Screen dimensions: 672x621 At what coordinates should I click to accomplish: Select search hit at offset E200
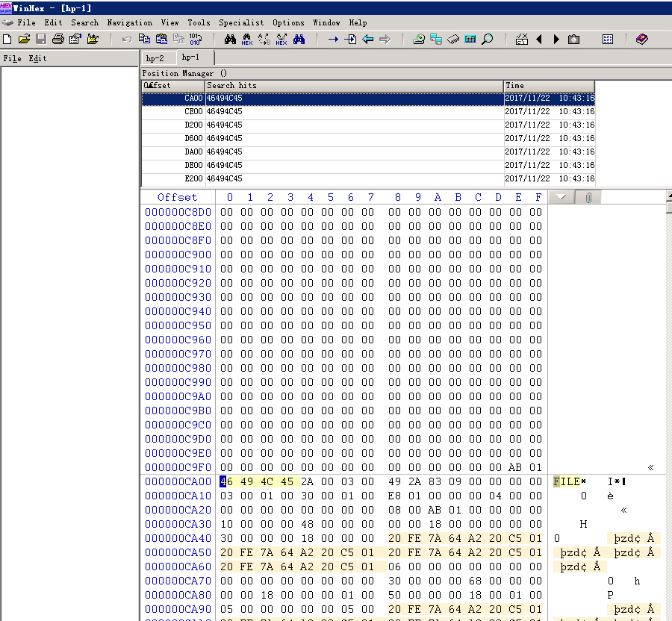point(368,178)
